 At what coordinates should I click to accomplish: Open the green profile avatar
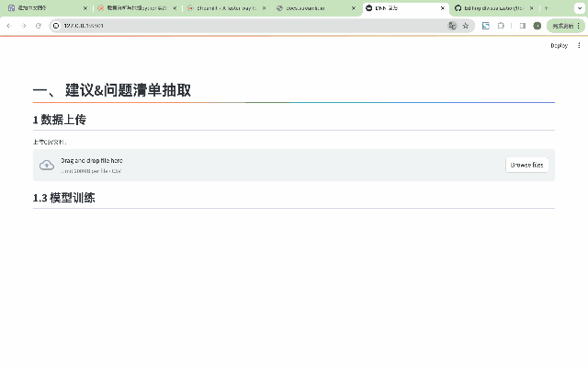tap(537, 26)
